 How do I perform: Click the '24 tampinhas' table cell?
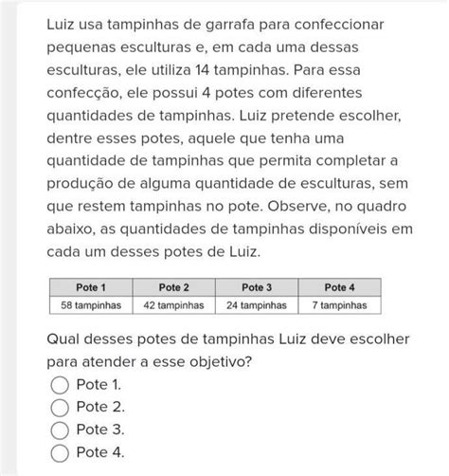tap(257, 305)
